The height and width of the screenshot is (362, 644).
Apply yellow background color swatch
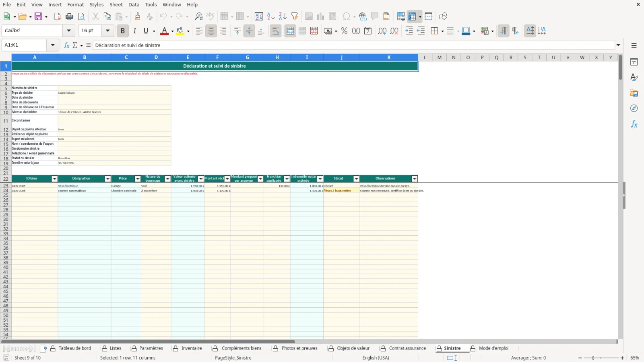click(180, 31)
